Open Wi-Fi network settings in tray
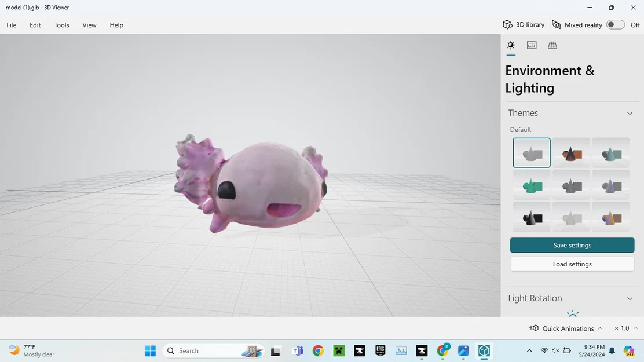The image size is (644, 362). 544,351
